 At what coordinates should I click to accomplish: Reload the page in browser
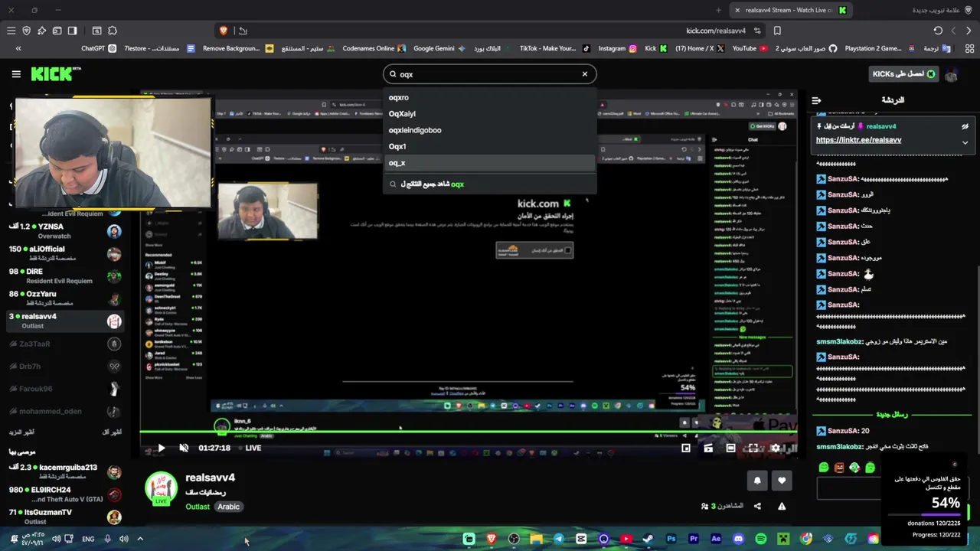[x=938, y=31]
